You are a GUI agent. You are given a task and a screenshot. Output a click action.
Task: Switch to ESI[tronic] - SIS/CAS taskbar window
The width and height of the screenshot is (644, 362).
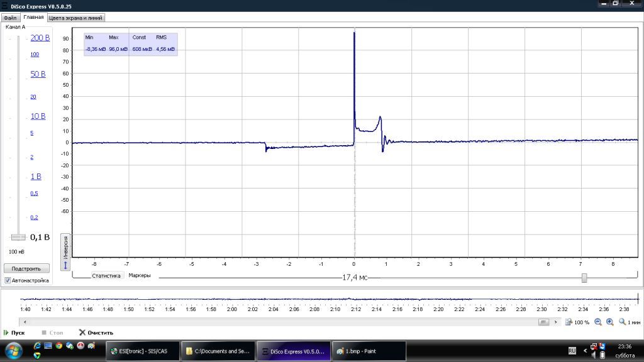click(143, 351)
